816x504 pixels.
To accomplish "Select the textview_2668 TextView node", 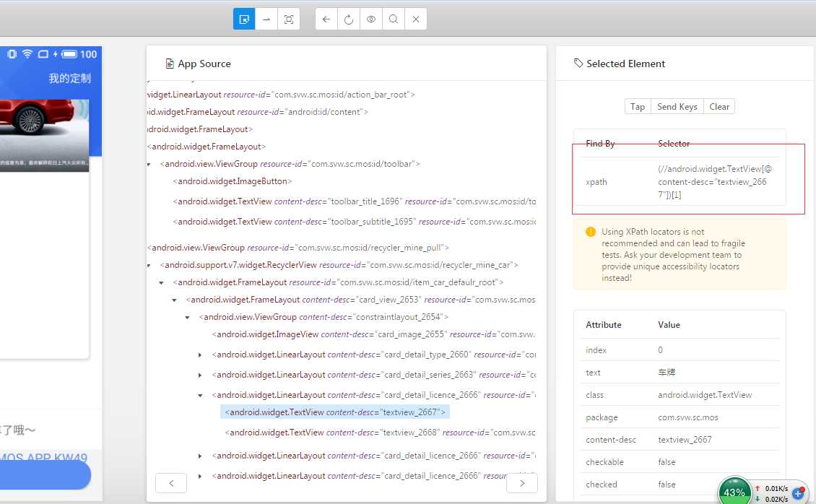I will [x=380, y=433].
